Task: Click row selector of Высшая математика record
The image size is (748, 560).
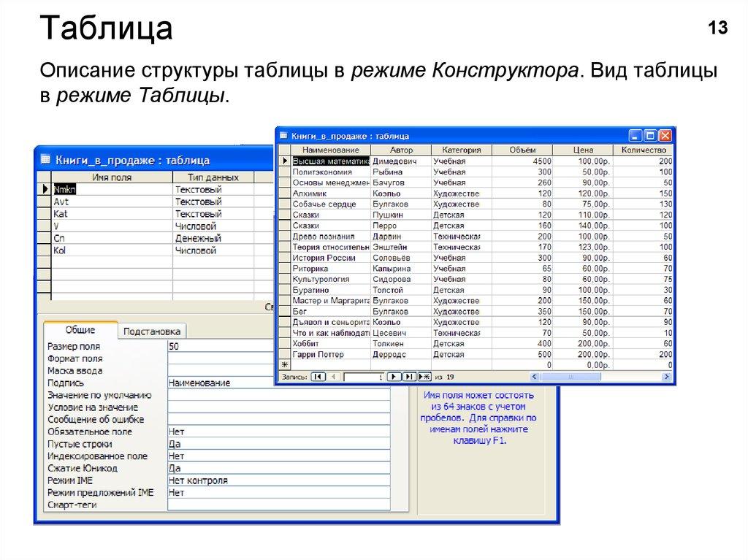Action: 285,161
